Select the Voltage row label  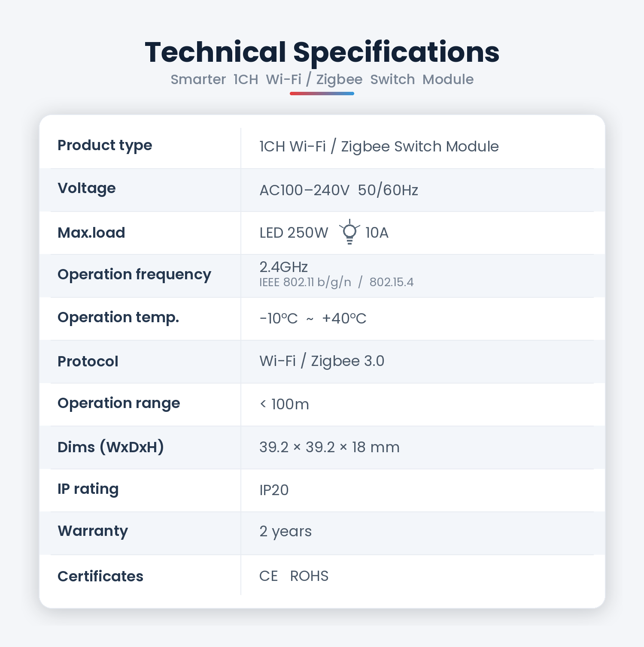87,189
